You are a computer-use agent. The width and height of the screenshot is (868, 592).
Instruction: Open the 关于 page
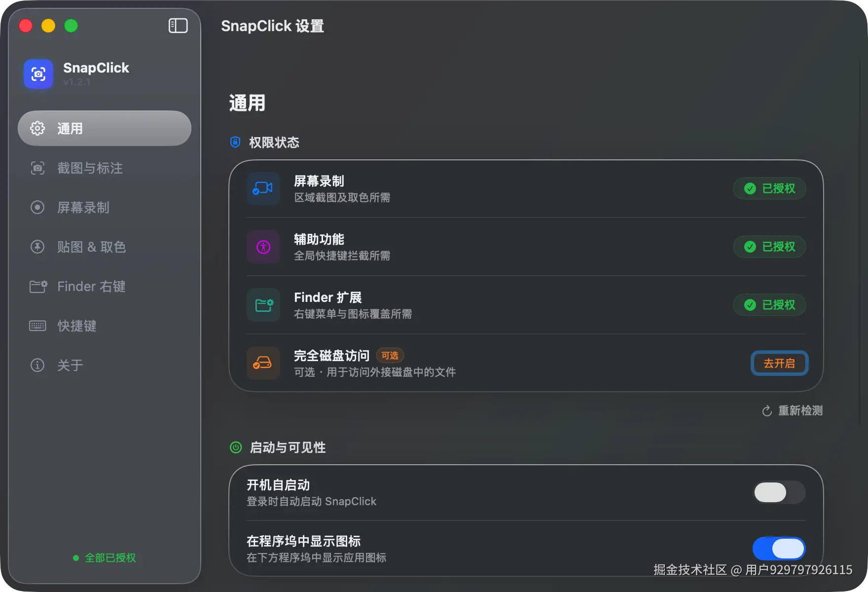(x=105, y=365)
